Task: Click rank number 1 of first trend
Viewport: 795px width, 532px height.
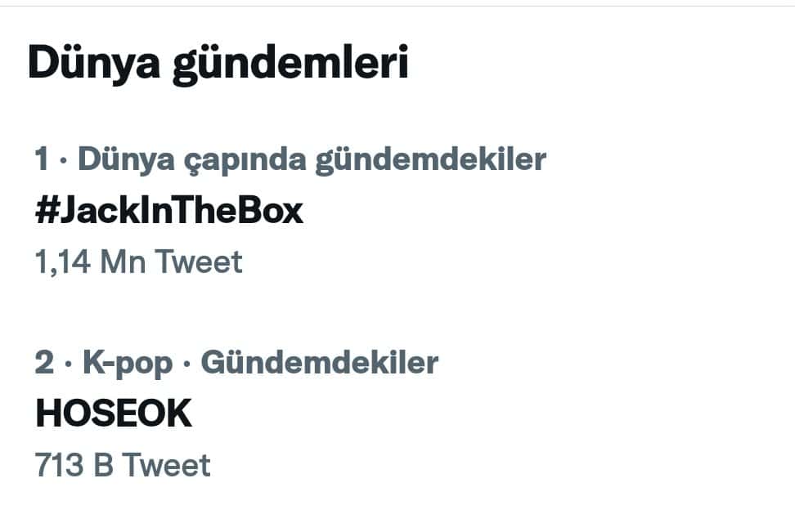Action: (x=42, y=159)
